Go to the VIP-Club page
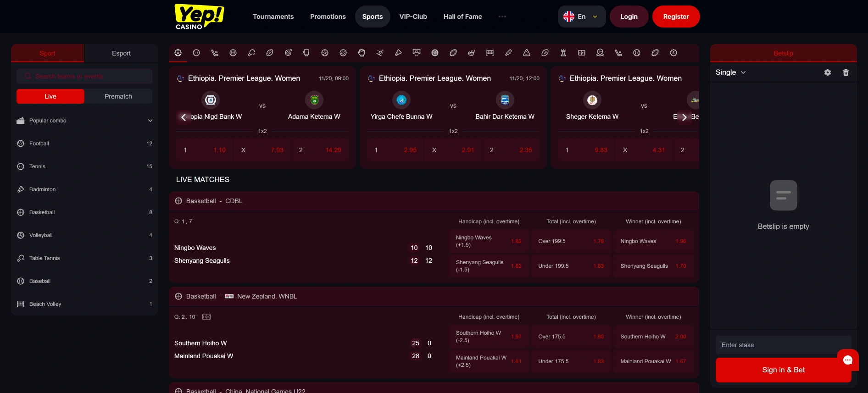This screenshot has width=868, height=393. [x=413, y=17]
